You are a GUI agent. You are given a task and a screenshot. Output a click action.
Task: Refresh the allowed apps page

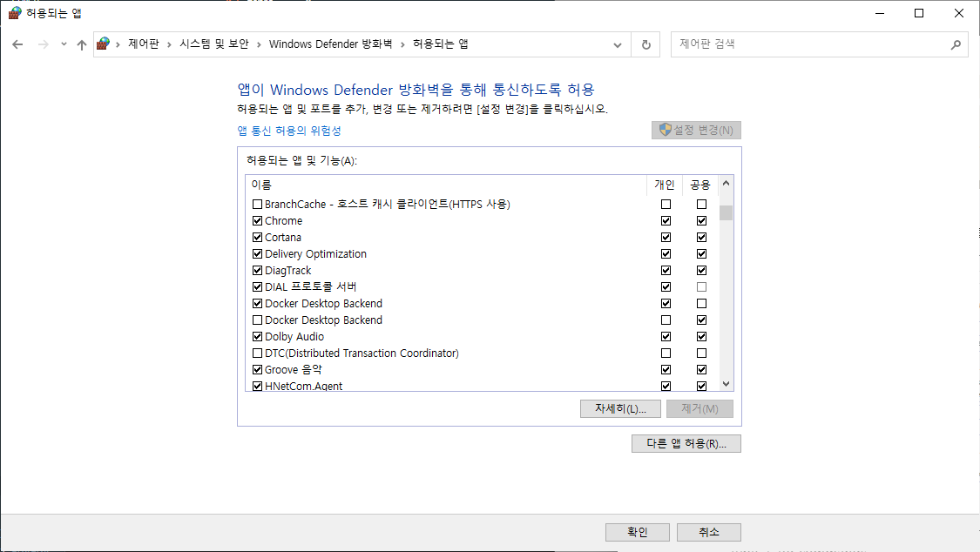646,45
